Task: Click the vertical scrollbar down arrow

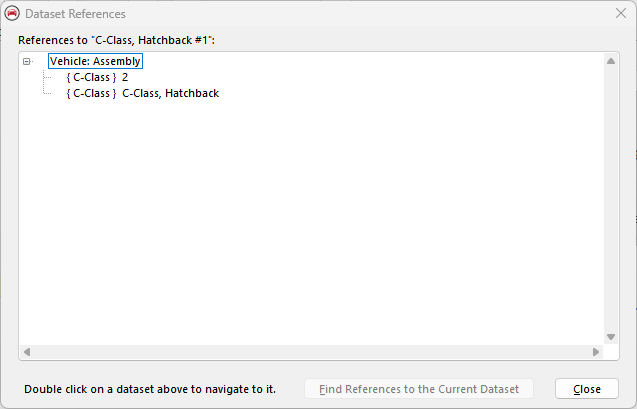Action: pos(611,337)
